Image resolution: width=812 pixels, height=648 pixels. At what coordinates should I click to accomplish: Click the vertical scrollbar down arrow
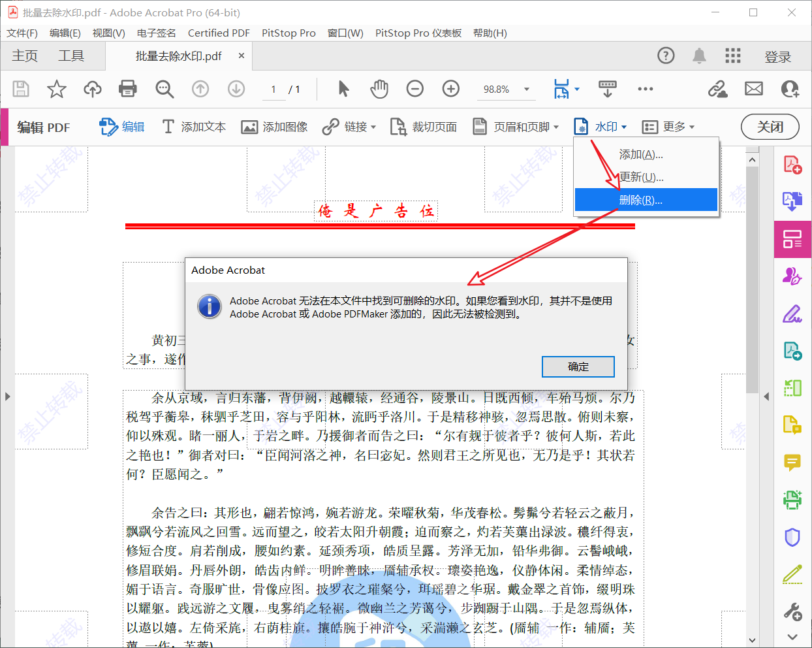[x=752, y=640]
